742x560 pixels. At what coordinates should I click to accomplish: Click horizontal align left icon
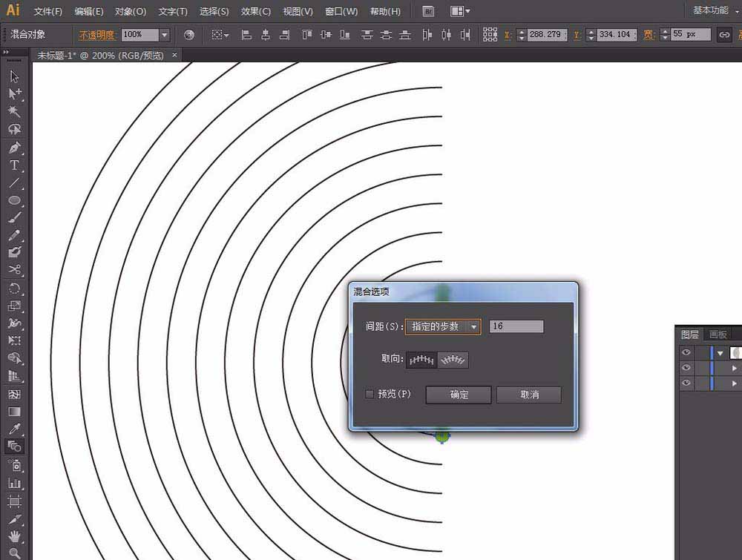click(246, 35)
